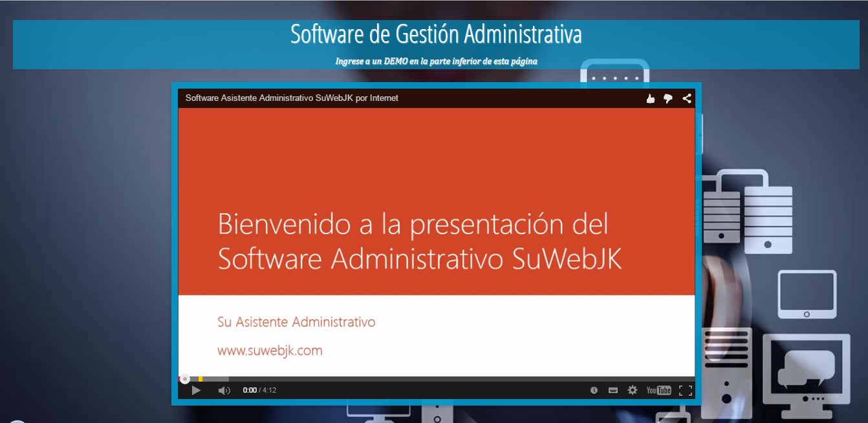Enter fullscreen video mode
This screenshot has height=423, width=868.
[686, 390]
